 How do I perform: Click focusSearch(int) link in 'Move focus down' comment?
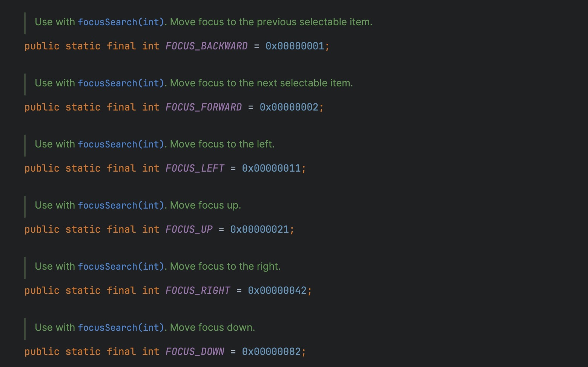(x=121, y=328)
